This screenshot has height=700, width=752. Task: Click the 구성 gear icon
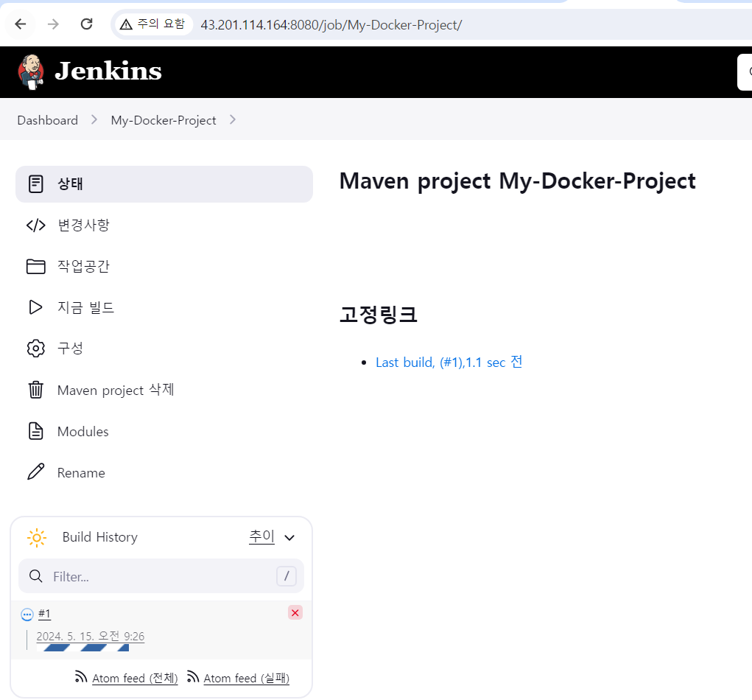tap(36, 349)
